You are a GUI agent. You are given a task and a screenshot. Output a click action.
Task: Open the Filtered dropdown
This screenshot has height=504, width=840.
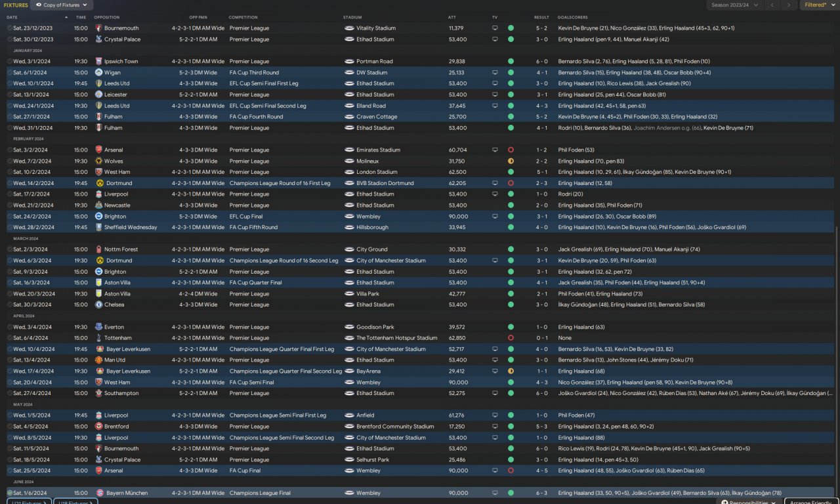[x=819, y=5]
